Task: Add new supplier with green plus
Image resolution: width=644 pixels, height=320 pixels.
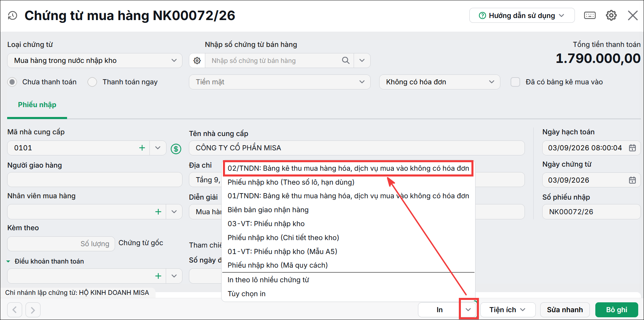Action: [x=142, y=148]
